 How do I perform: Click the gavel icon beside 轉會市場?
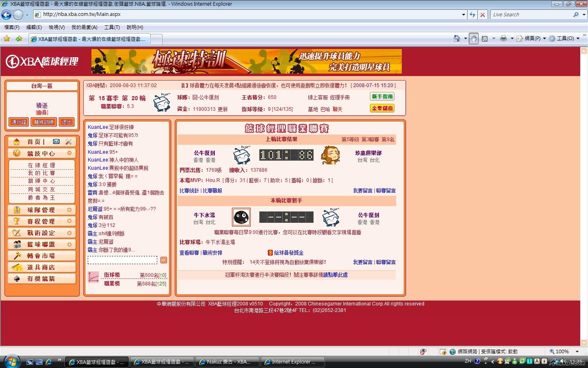[x=17, y=256]
